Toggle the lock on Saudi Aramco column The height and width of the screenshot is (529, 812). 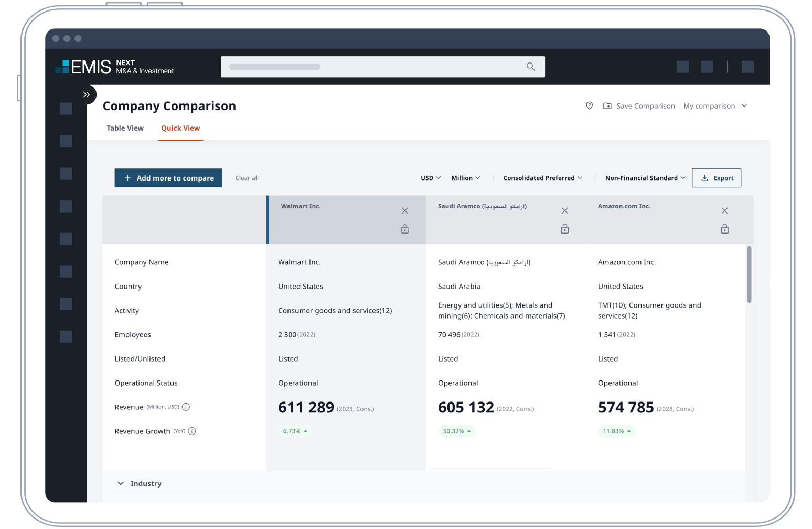click(x=564, y=229)
